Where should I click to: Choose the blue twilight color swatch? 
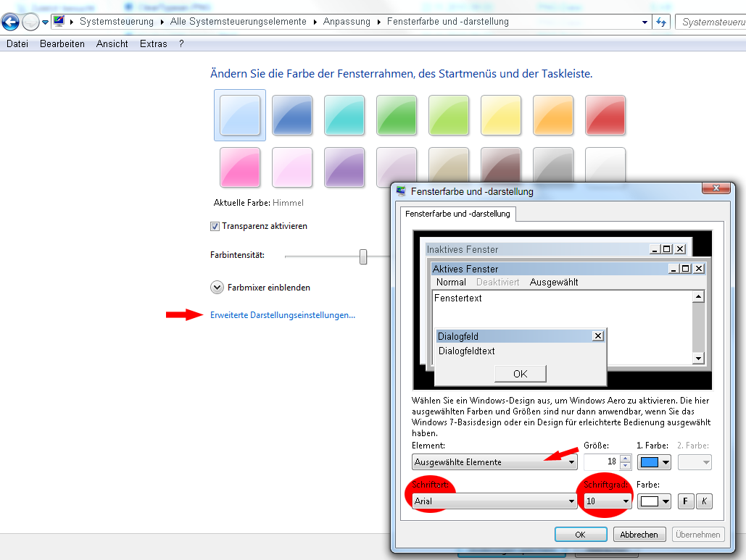[292, 115]
